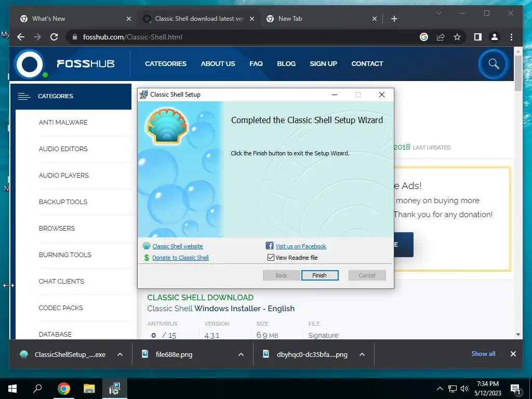Click the share page icon
Viewport: 532px width, 399px height.
coord(441,37)
